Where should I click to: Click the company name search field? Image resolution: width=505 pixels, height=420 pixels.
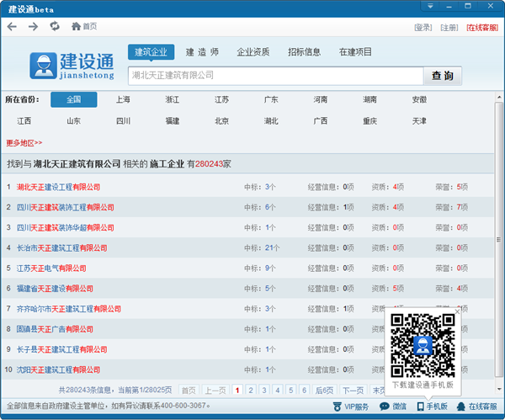pos(274,76)
